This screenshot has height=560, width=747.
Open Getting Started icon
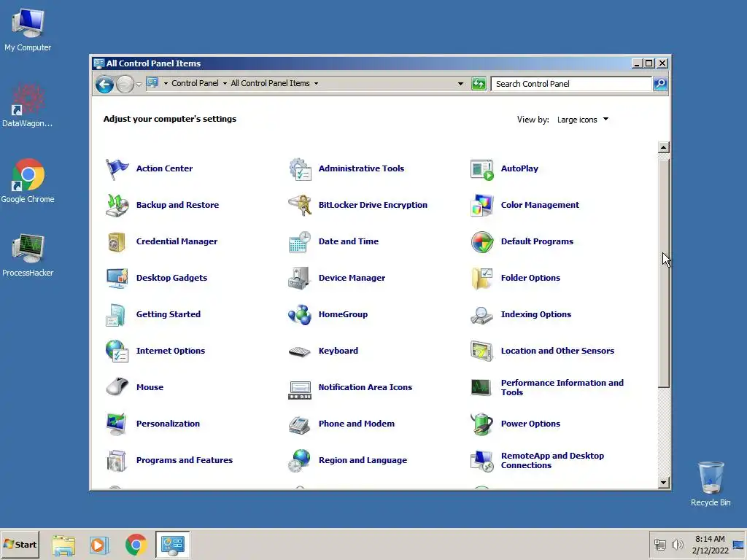[x=116, y=315]
